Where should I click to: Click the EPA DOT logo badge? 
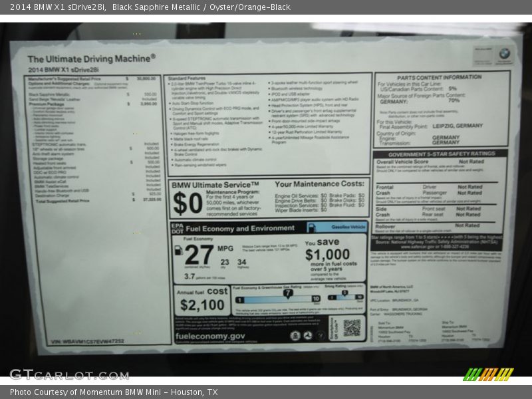pos(178,228)
